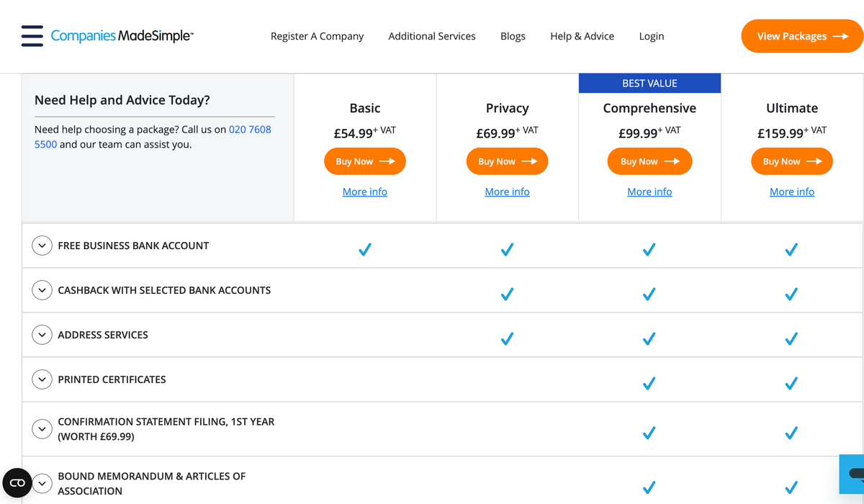Click the Ultimate package Printed Certificates checkmark
The image size is (864, 504).
[x=791, y=384]
